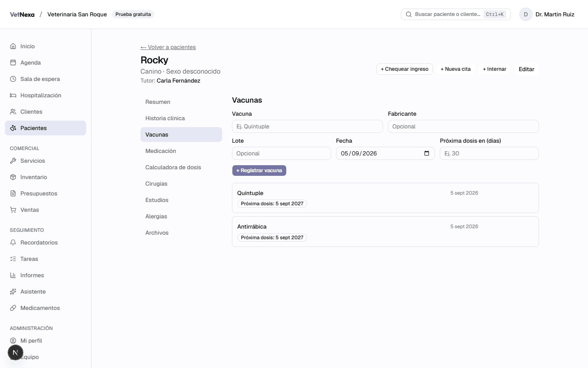Follow the Volver a pacientes link
This screenshot has width=588, height=368.
(168, 47)
